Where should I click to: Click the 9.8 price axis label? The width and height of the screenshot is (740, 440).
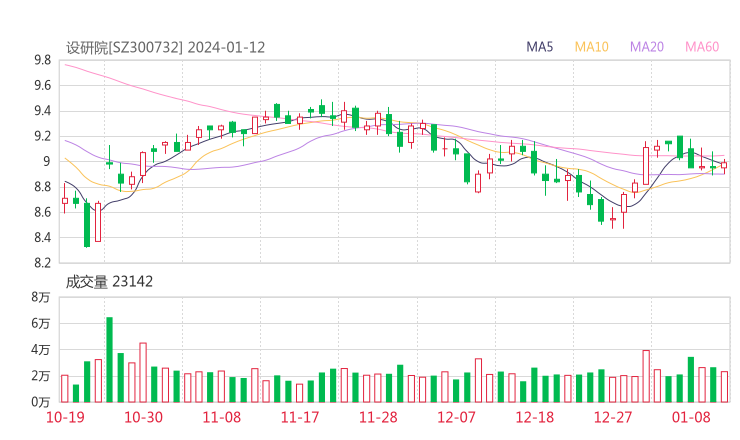[x=42, y=60]
